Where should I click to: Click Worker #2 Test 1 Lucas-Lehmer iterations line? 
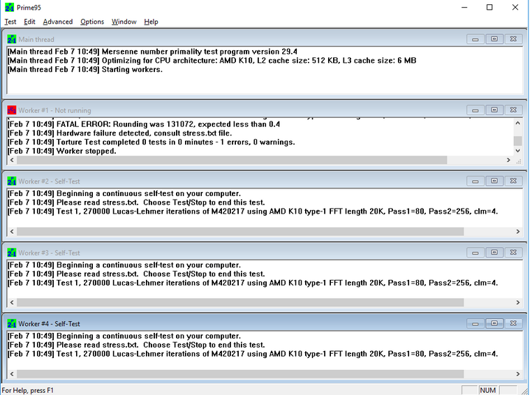click(253, 211)
